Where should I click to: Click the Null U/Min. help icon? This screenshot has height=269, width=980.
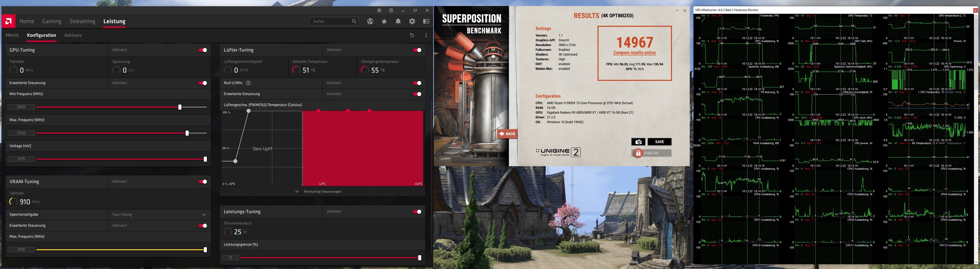coord(248,83)
